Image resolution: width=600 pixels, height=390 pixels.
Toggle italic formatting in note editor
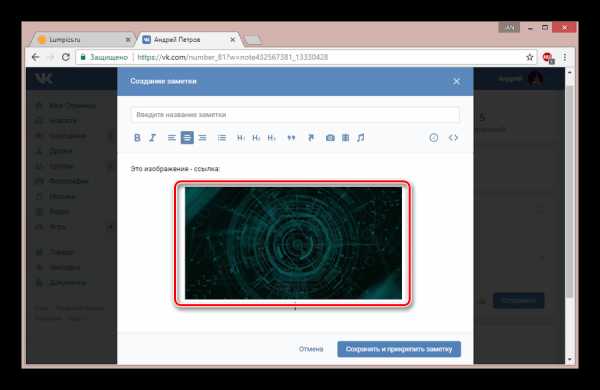point(152,138)
